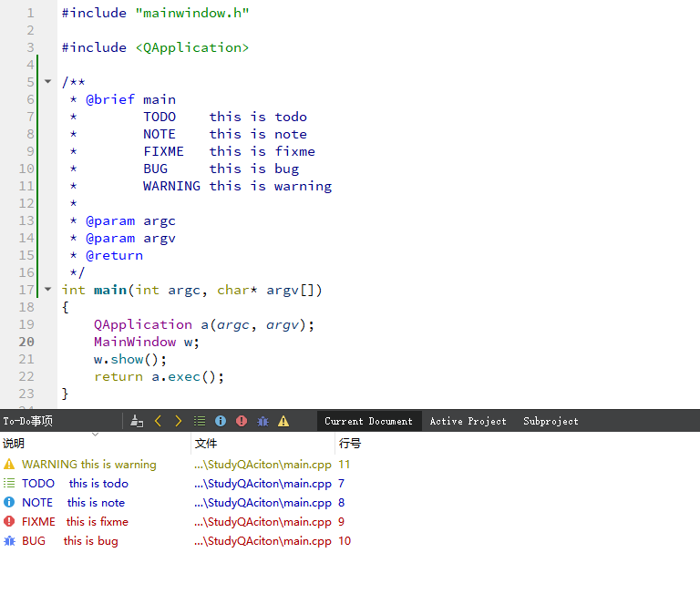Viewport: 700px width, 604px height.
Task: Toggle TODO keyword filter icon
Action: [x=200, y=421]
